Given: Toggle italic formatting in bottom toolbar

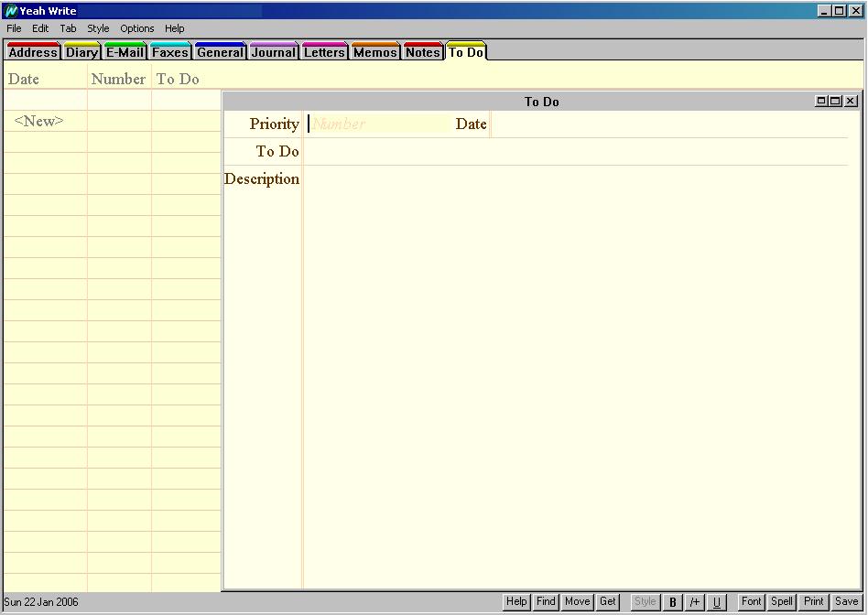Looking at the screenshot, I should click(x=695, y=602).
